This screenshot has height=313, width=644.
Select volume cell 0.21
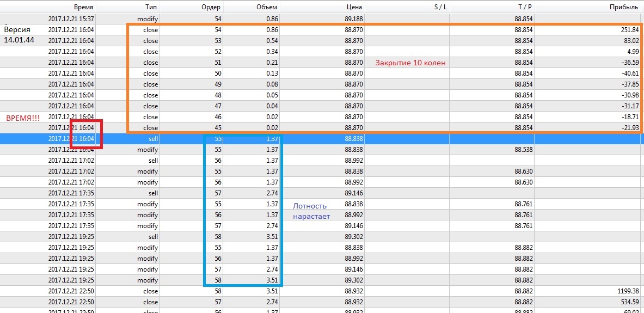(x=272, y=63)
